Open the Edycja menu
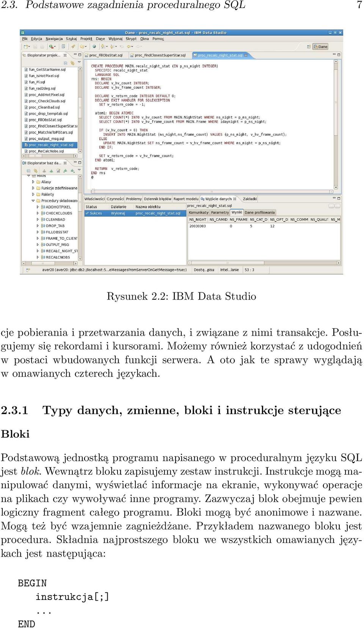This screenshot has width=364, height=628. coord(37,39)
